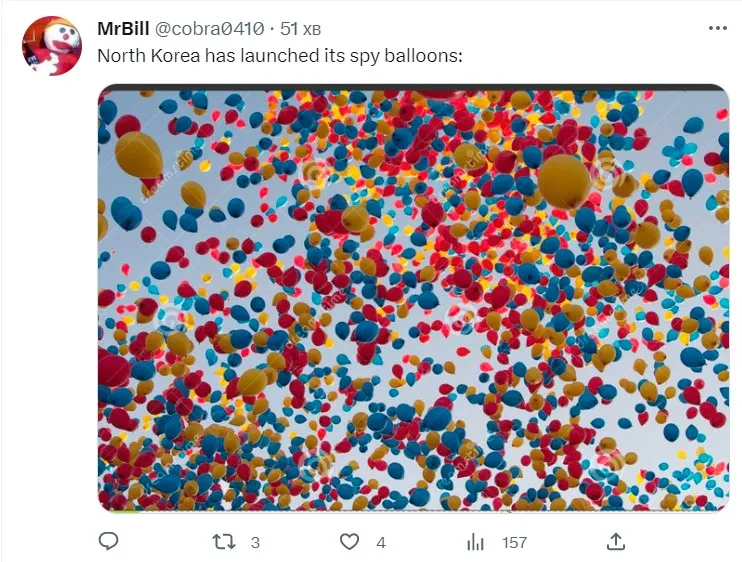742x562 pixels.
Task: Click the retweet count of 3
Action: (x=255, y=542)
